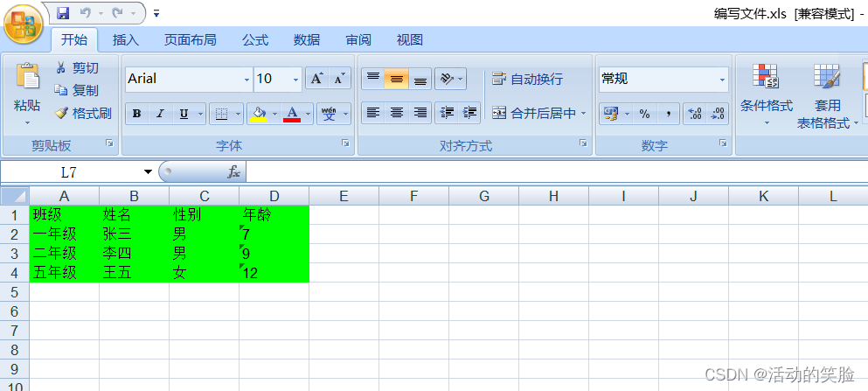This screenshot has height=391, width=868.
Task: Open the Customize Quick Access Toolbar dropdown
Action: coord(156,13)
